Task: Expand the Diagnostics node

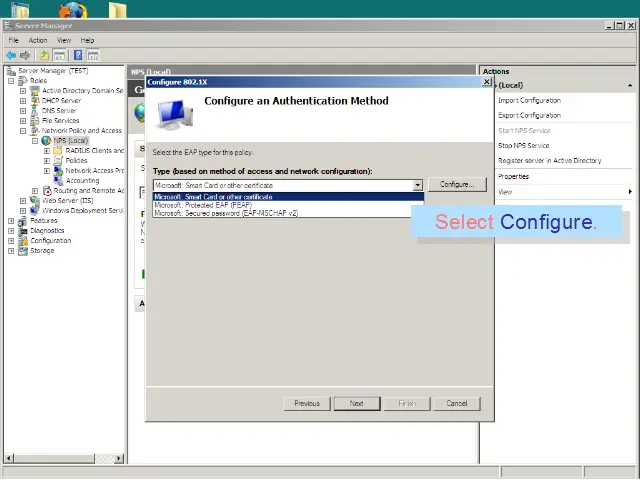Action: tap(11, 231)
